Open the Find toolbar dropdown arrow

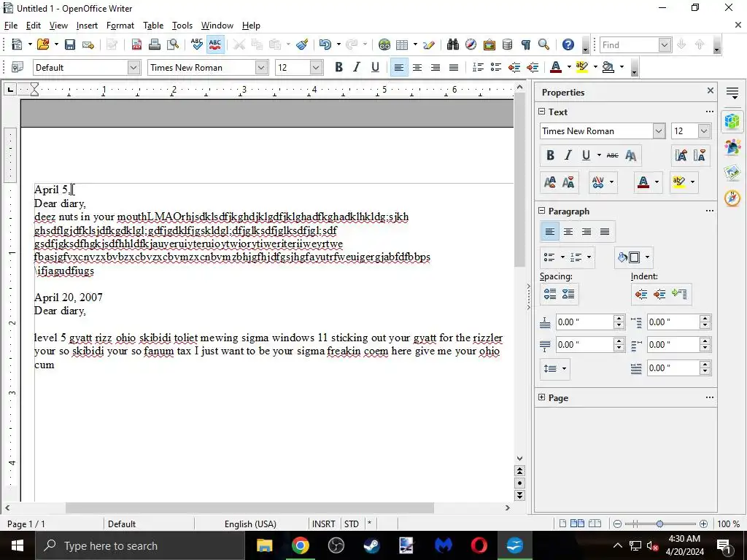[x=665, y=44]
